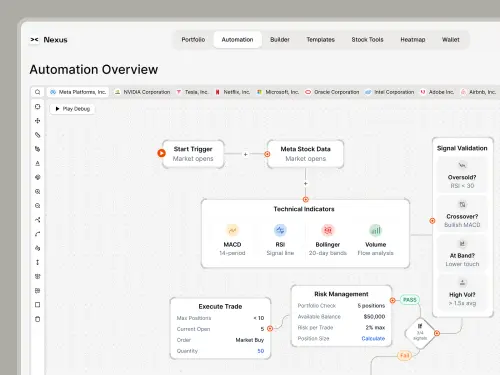Click the Technical Indicators title
Viewport: 500px width, 375px height.
(304, 209)
